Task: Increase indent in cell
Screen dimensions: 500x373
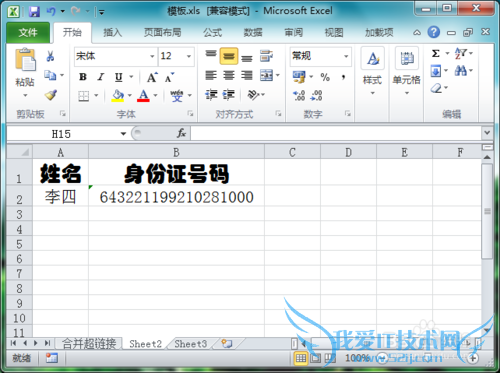Action: (x=229, y=95)
